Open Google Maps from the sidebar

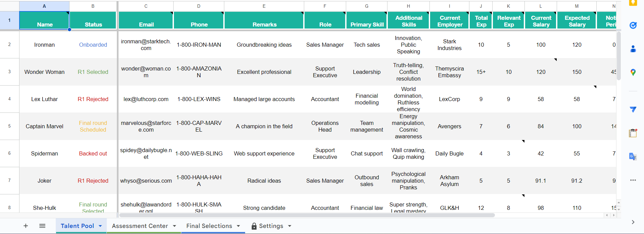pyautogui.click(x=633, y=72)
